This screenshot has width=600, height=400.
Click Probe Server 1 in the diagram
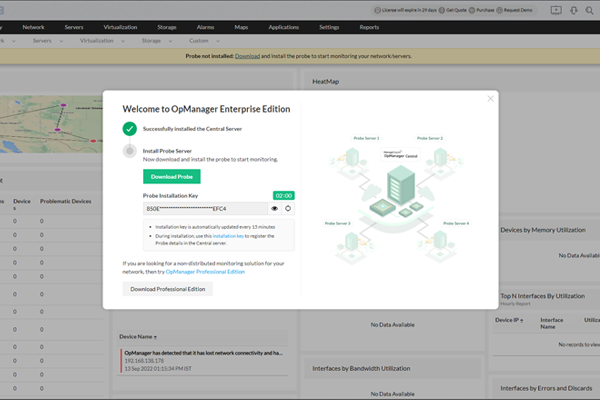pyautogui.click(x=366, y=138)
